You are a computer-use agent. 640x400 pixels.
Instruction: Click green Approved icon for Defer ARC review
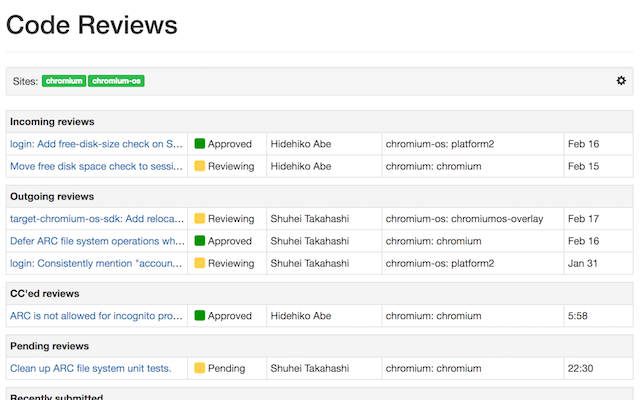[200, 241]
